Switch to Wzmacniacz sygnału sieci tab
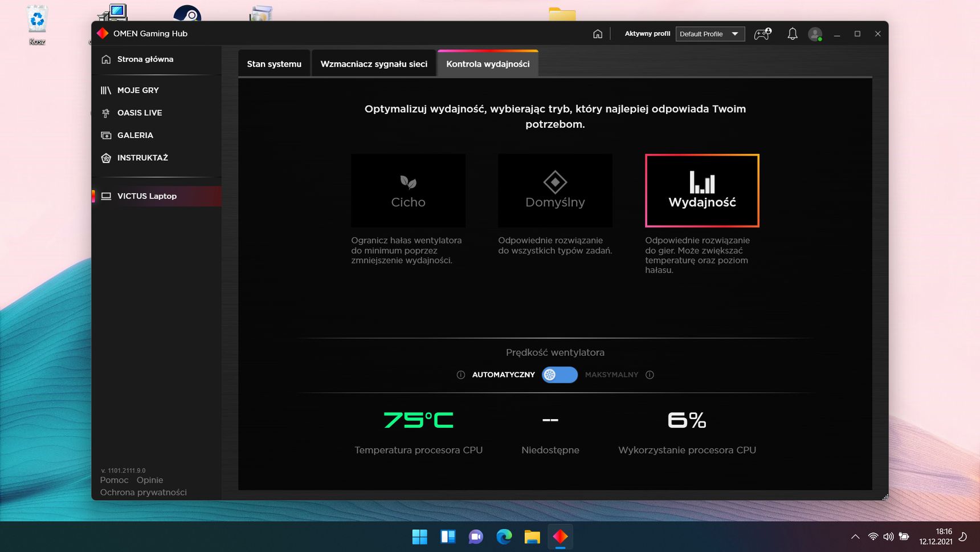Image resolution: width=980 pixels, height=552 pixels. click(x=374, y=64)
